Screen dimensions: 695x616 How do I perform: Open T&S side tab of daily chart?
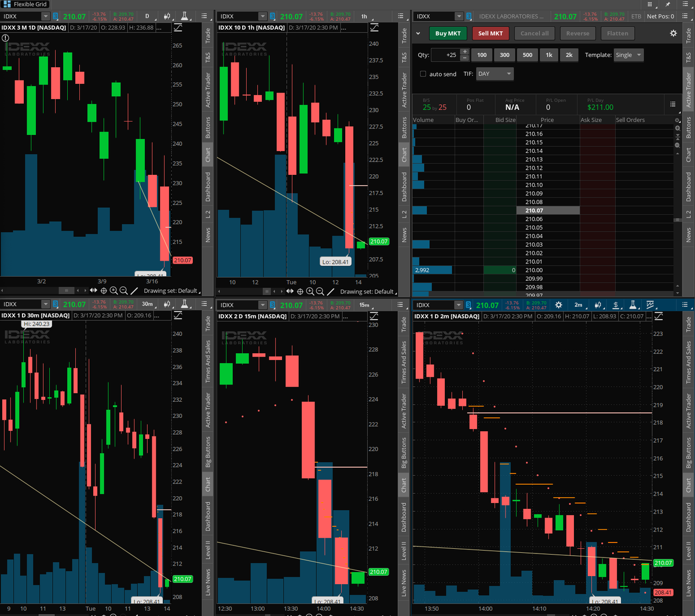208,57
